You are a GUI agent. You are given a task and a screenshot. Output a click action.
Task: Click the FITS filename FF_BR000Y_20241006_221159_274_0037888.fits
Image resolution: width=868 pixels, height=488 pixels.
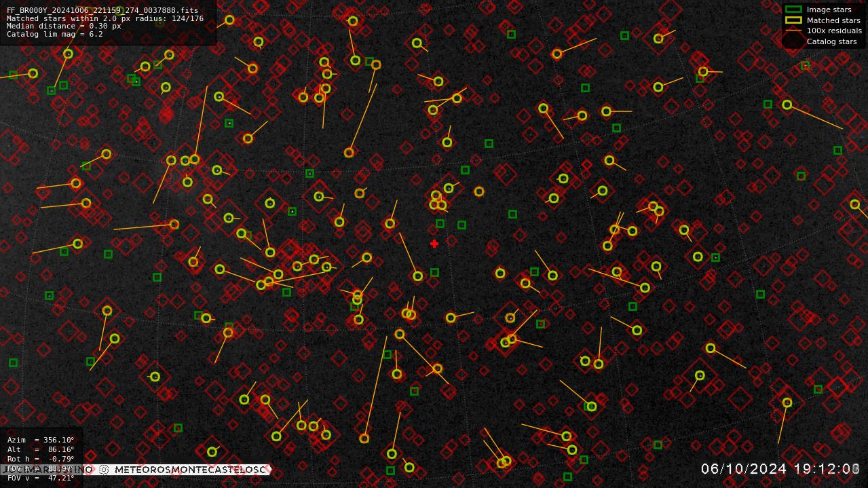102,11
